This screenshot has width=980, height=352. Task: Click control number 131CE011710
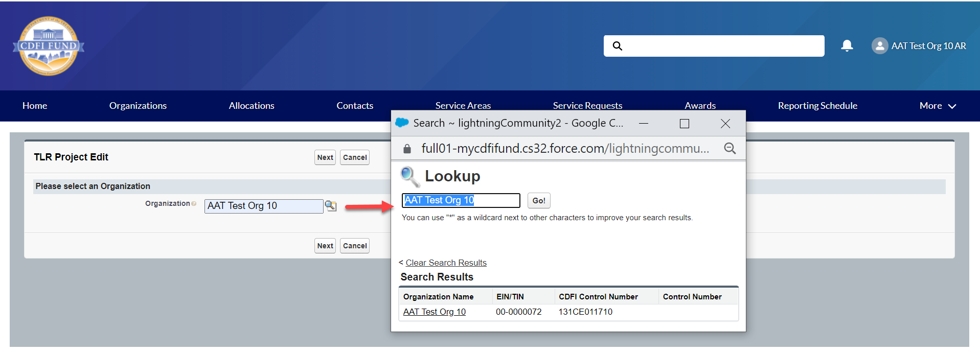coord(585,312)
